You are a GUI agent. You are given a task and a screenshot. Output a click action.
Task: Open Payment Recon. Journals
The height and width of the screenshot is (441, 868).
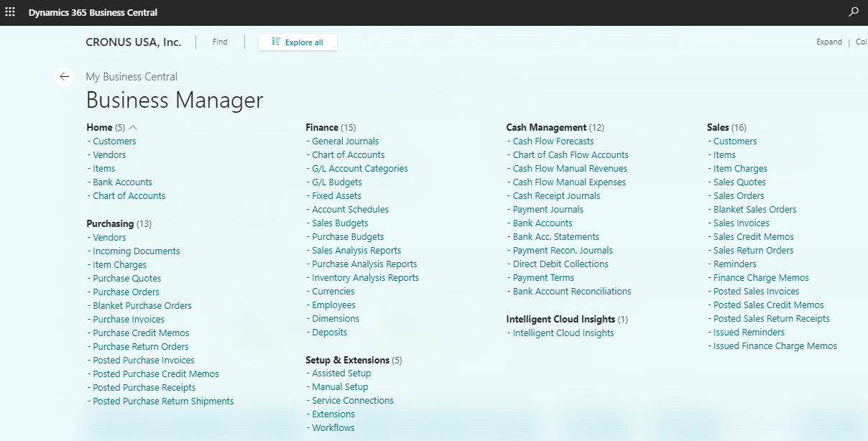[563, 251]
